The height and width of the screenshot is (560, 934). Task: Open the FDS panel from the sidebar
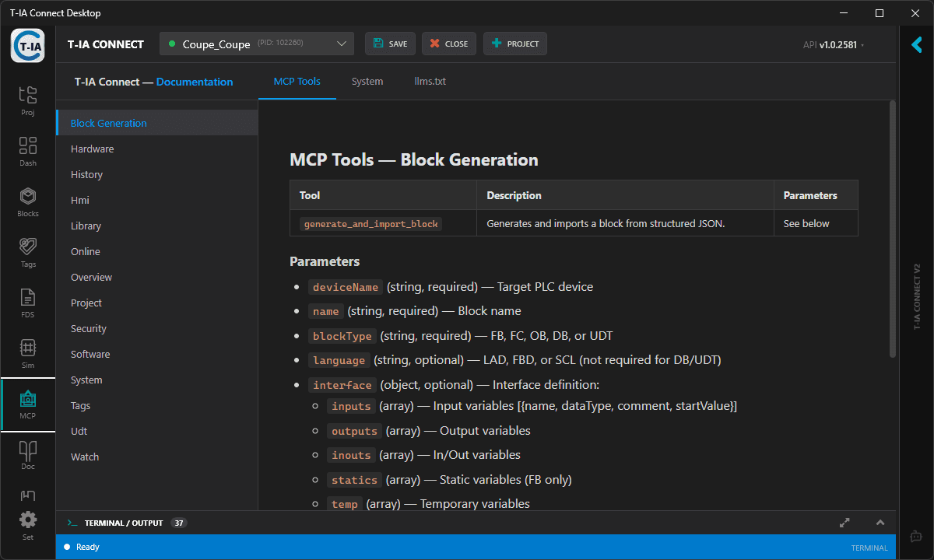[x=28, y=303]
